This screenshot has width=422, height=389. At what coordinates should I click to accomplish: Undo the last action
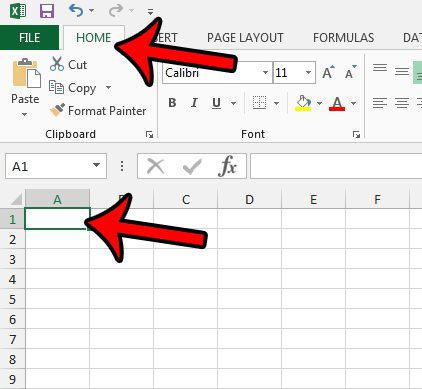pos(76,11)
